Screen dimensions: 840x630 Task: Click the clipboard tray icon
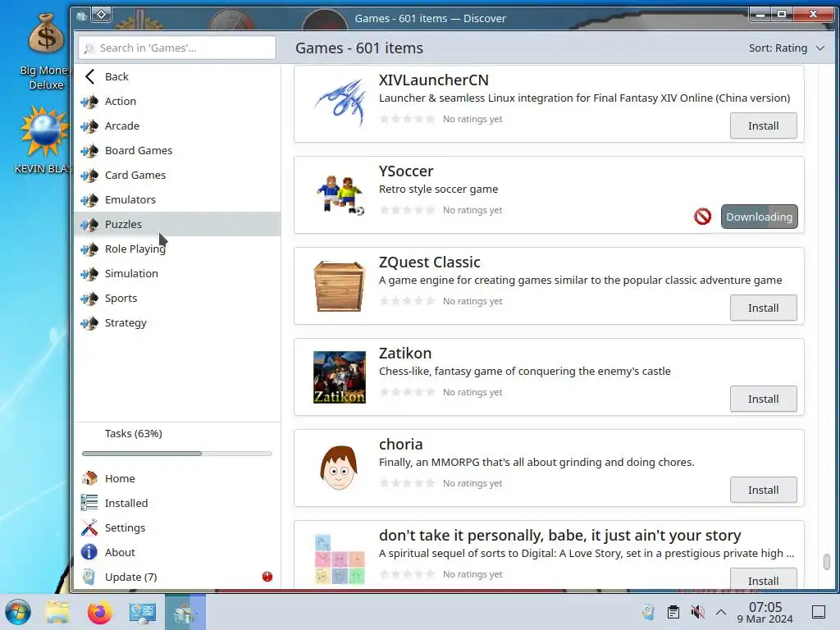tap(673, 612)
